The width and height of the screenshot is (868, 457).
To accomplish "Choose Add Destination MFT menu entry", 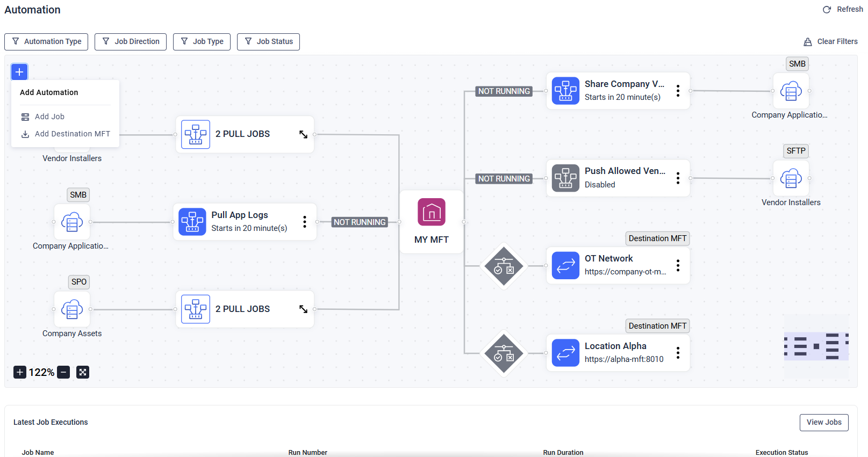I will 72,134.
